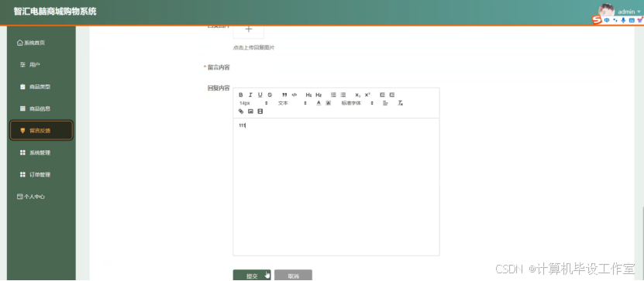Screen dimensions: 644x281
Task: Click the 留言内容 field label
Action: [219, 67]
